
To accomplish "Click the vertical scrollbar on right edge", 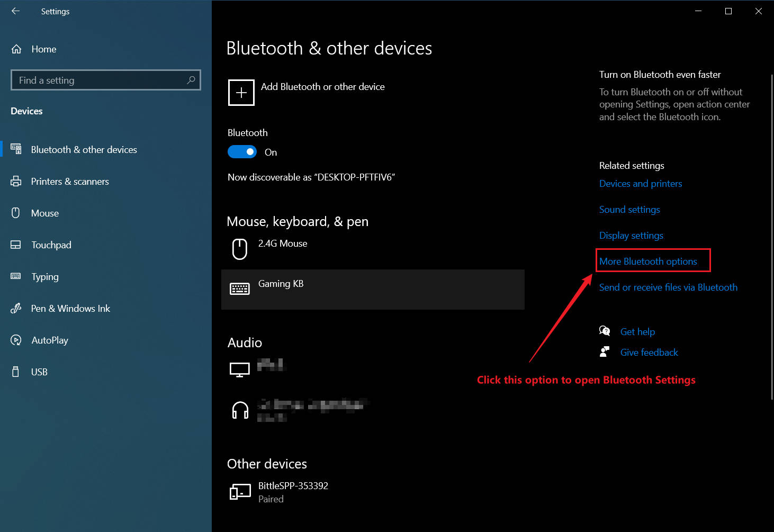I will click(x=771, y=238).
